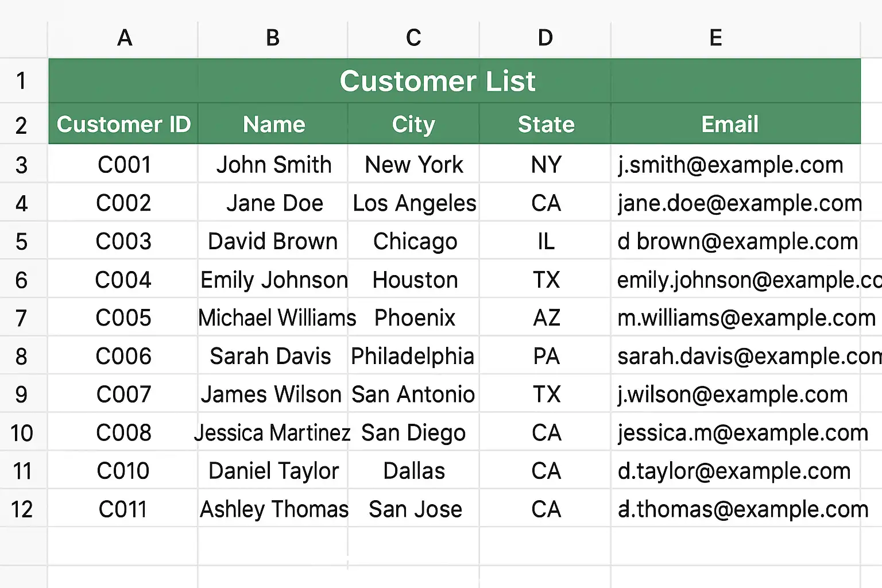The width and height of the screenshot is (882, 588).
Task: Select column B header
Action: point(273,38)
